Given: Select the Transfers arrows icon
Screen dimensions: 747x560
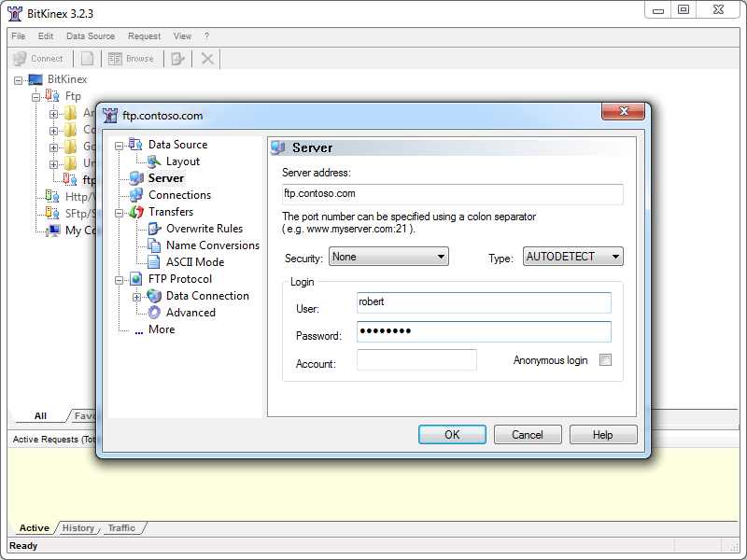Looking at the screenshot, I should point(136,212).
